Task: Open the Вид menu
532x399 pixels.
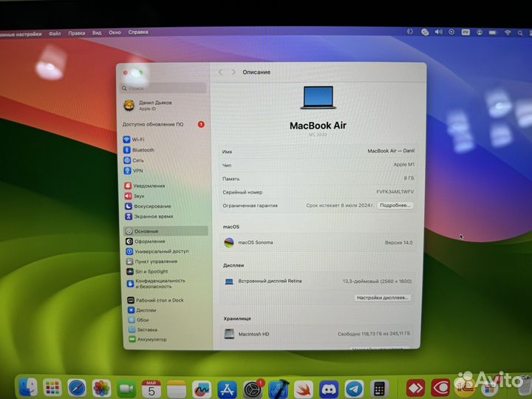Action: (x=97, y=33)
